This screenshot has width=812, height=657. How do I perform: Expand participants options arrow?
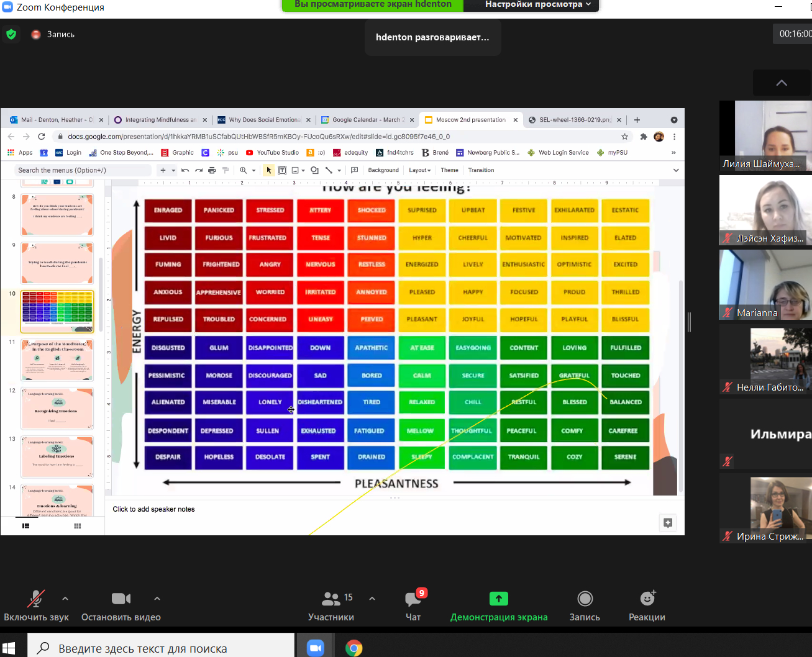[x=372, y=599]
